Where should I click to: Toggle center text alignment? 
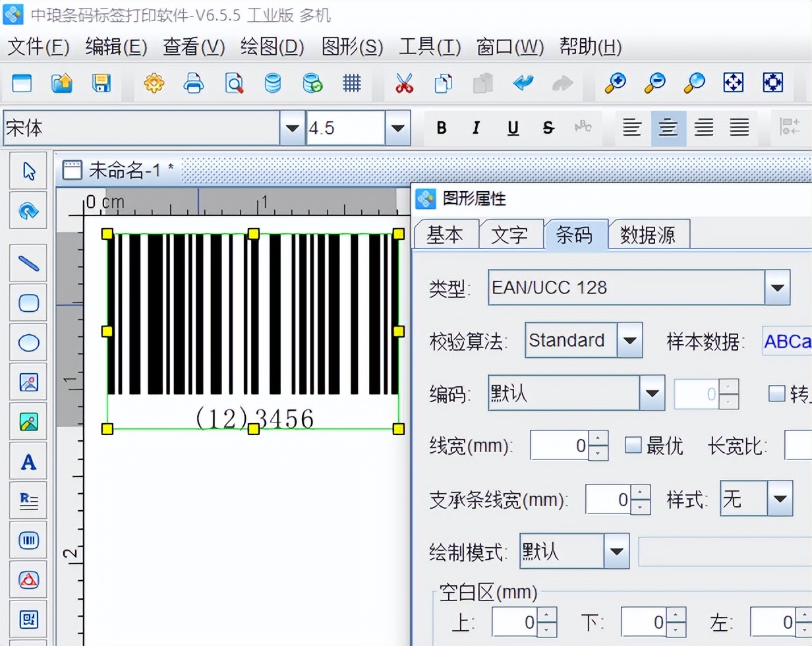pos(668,128)
